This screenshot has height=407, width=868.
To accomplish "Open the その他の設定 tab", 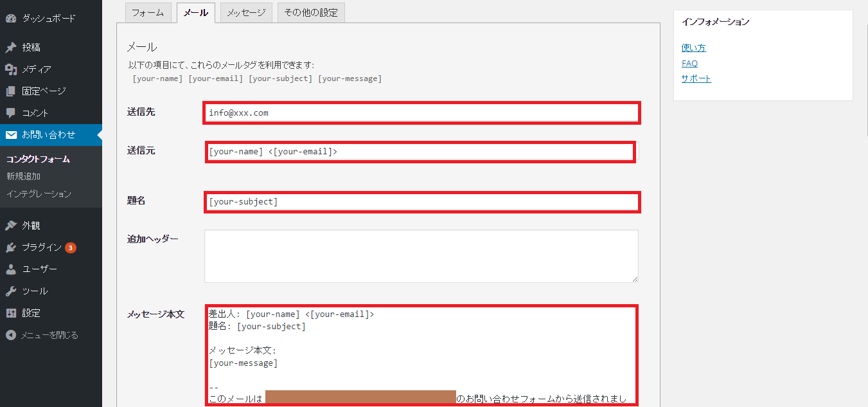I will click(x=311, y=12).
